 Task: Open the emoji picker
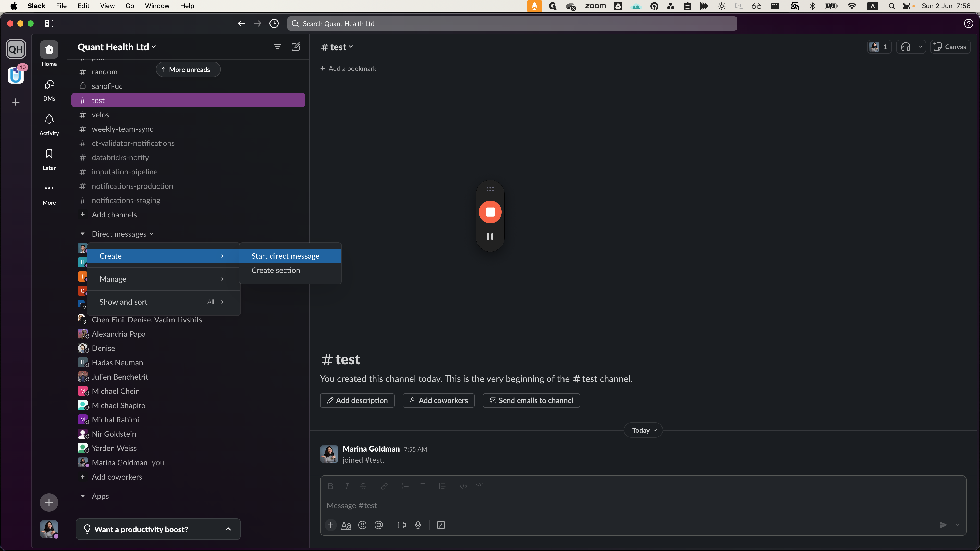pyautogui.click(x=363, y=525)
